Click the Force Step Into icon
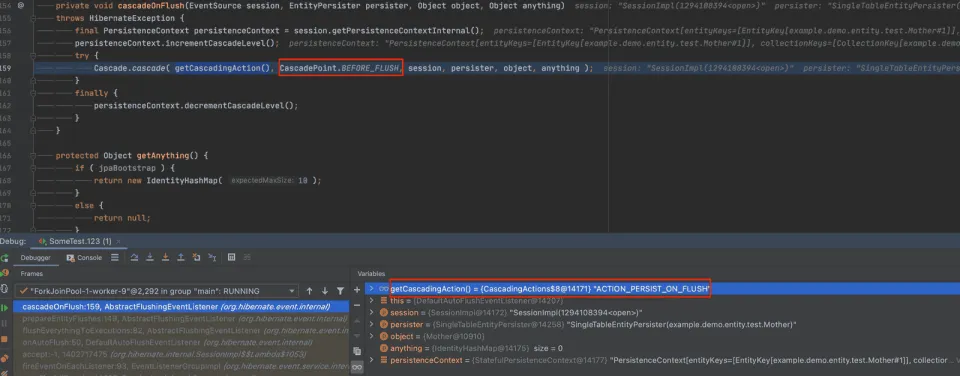The image size is (960, 376). coord(165,258)
